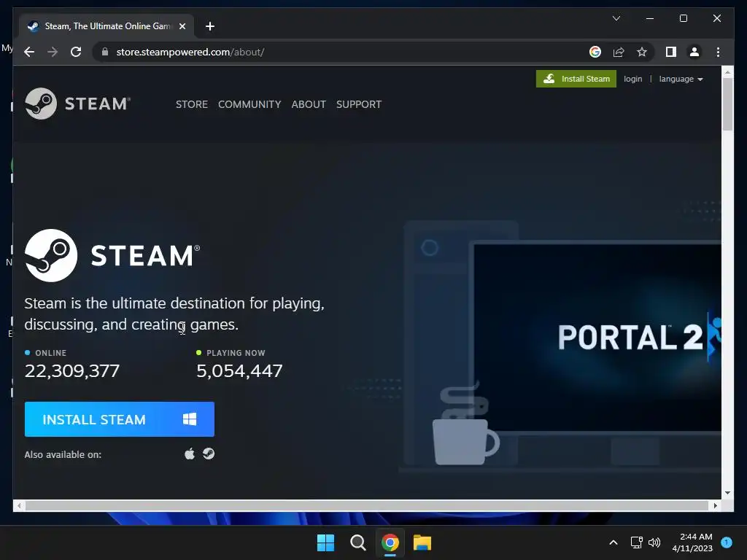The width and height of the screenshot is (747, 560).
Task: Click the large blue INSTALL STEAM button
Action: click(119, 419)
